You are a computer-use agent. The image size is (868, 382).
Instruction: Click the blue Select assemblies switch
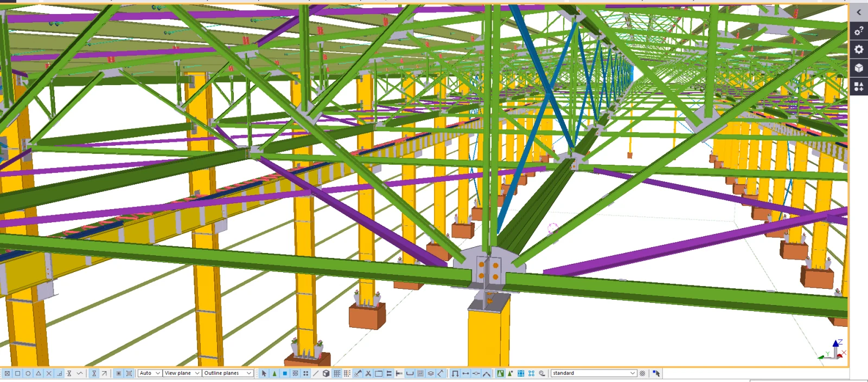[521, 373]
